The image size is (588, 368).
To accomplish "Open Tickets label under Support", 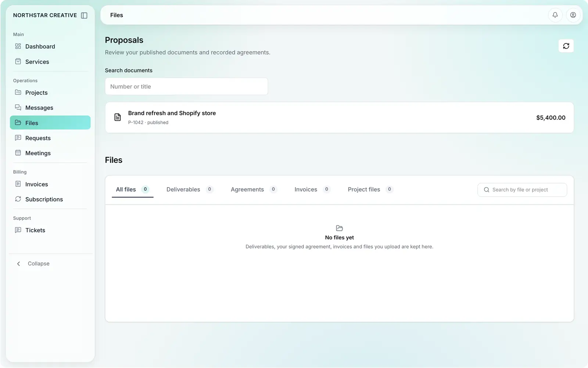I will point(35,230).
